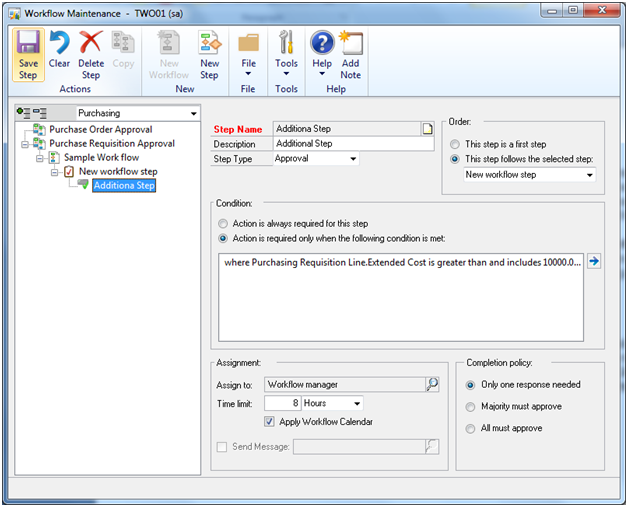Click the Send Message lookup icon
Screen dimensions: 628x507
(x=433, y=447)
